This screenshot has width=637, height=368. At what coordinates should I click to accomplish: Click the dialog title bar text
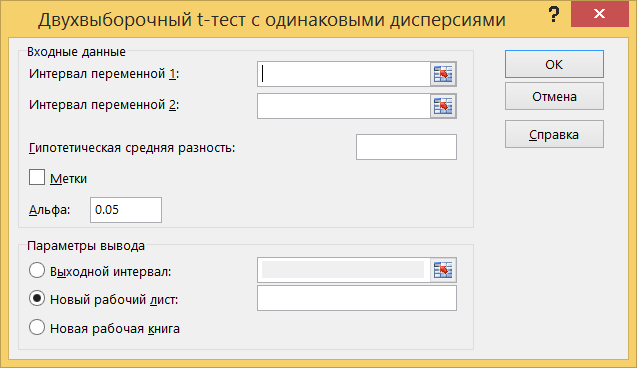272,19
